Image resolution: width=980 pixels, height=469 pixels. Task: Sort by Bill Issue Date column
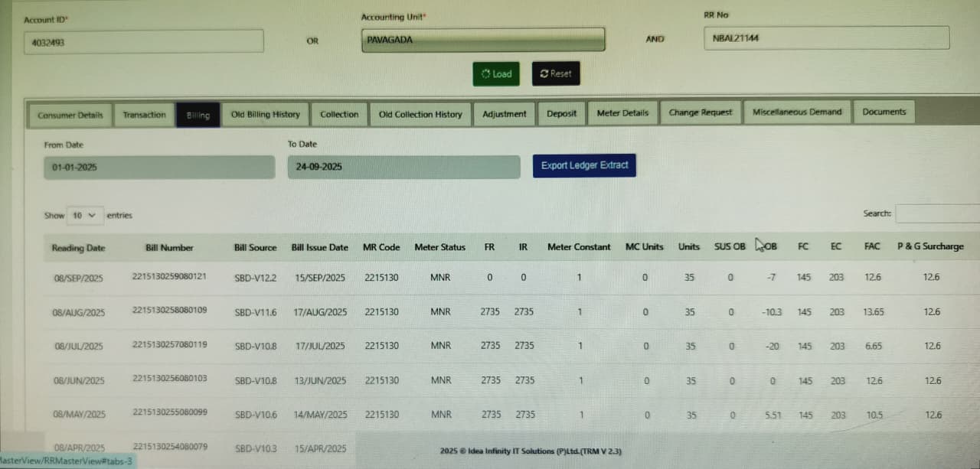click(x=319, y=248)
